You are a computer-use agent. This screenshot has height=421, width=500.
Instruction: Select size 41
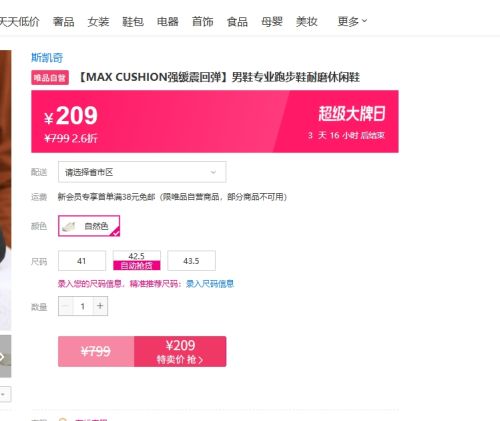tap(82, 261)
